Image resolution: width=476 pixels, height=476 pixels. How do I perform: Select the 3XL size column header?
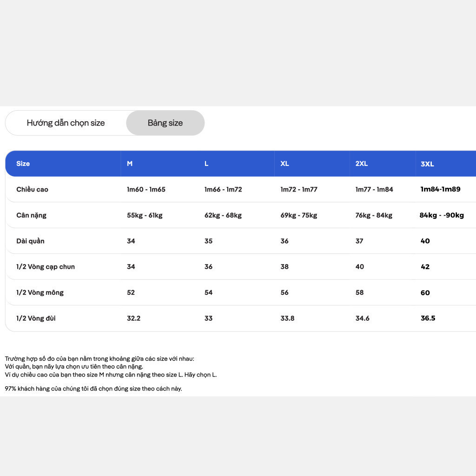click(427, 164)
